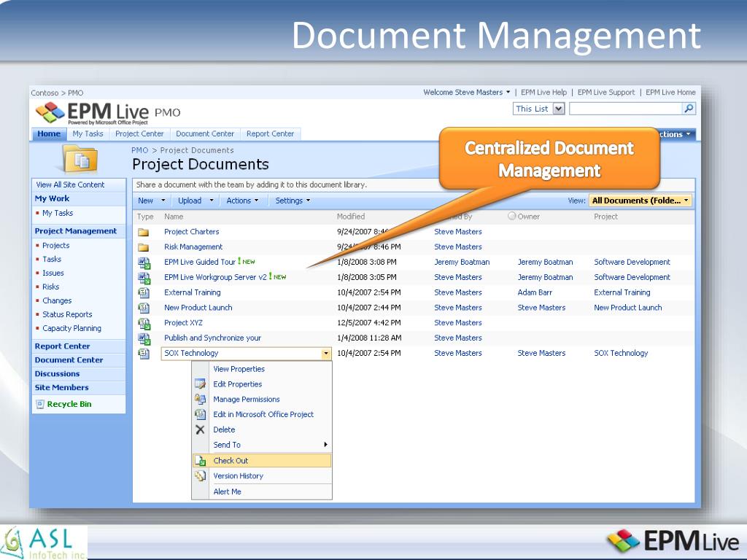Viewport: 747px width, 560px height.
Task: Click the SOX Technology file icon
Action: (x=144, y=354)
